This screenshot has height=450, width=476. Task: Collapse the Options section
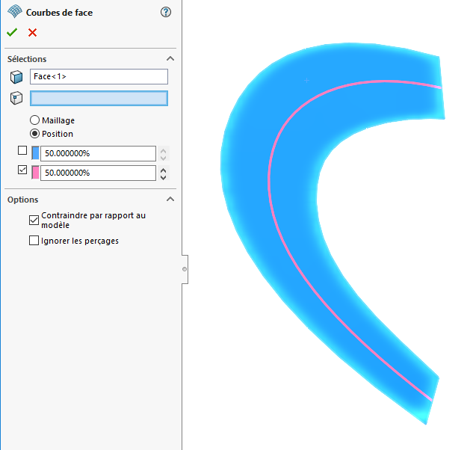[170, 199]
